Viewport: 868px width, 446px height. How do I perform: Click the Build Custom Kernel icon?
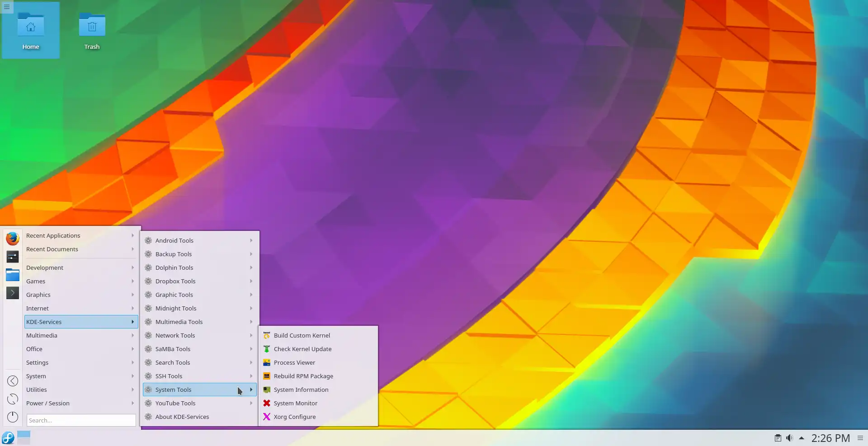click(x=267, y=335)
